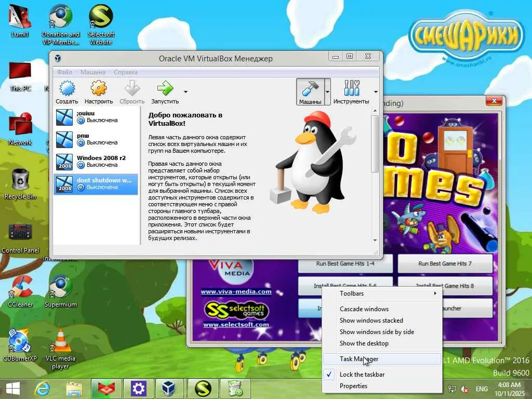Viewport: 532px width, 399px height.
Task: Open the Машина menu in VirtualBox
Action: [92, 72]
